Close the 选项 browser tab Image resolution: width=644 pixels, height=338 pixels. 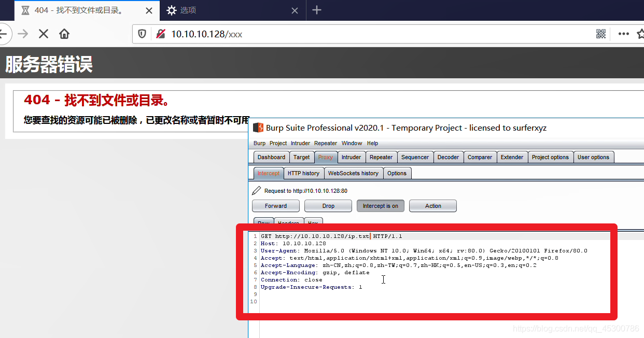click(295, 10)
